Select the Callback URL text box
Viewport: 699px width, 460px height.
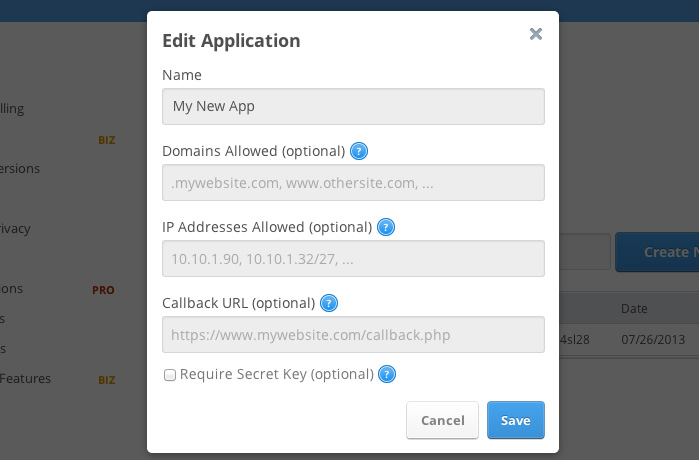pyautogui.click(x=353, y=334)
